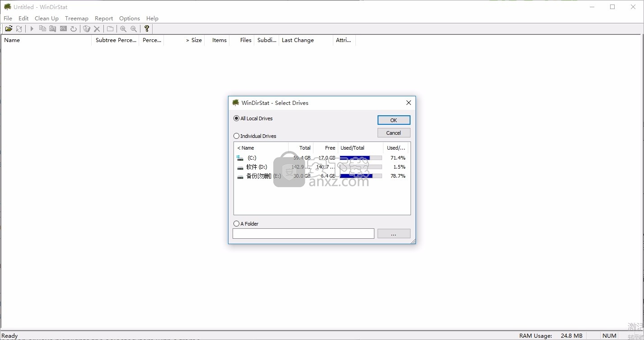Click the Select Parent folder toolbar icon
644x340 pixels.
[110, 28]
